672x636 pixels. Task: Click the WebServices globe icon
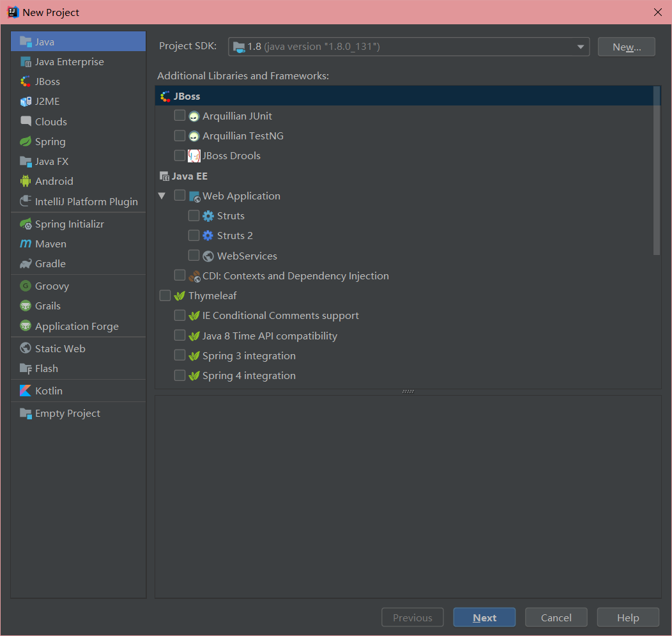click(x=208, y=256)
